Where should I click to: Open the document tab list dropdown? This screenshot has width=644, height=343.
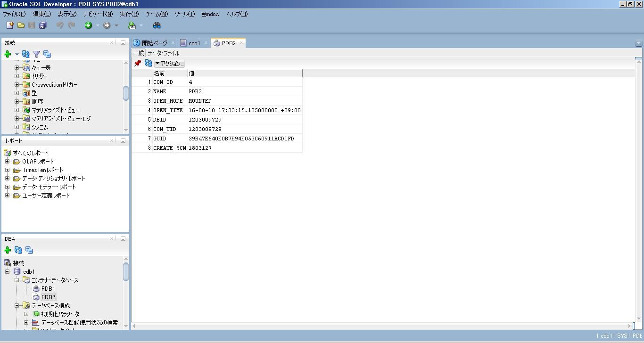(639, 43)
